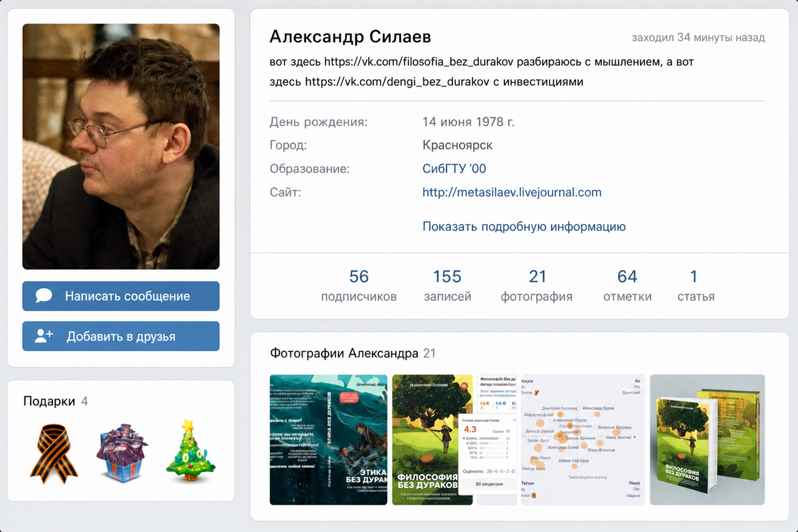Viewport: 798px width, 532px height.
Task: Click the add-person friend icon
Action: point(44,336)
